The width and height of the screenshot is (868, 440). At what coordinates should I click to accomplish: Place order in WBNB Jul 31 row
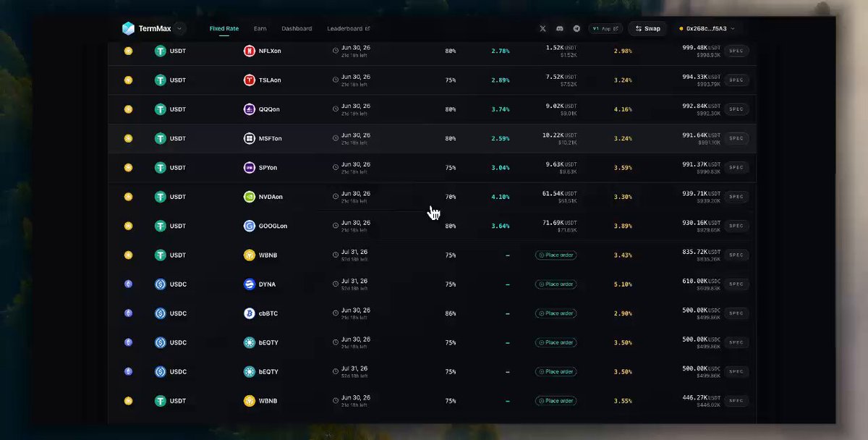click(x=556, y=255)
